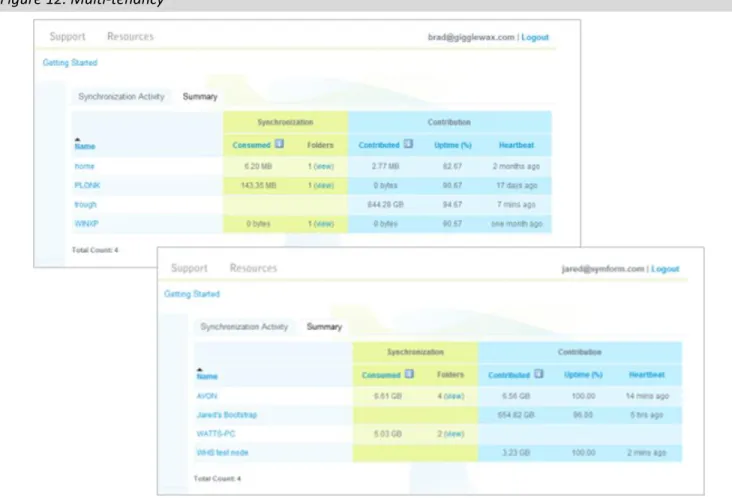The width and height of the screenshot is (732, 498).
Task: Open the 'WHS test node' device link
Action: pos(222,452)
